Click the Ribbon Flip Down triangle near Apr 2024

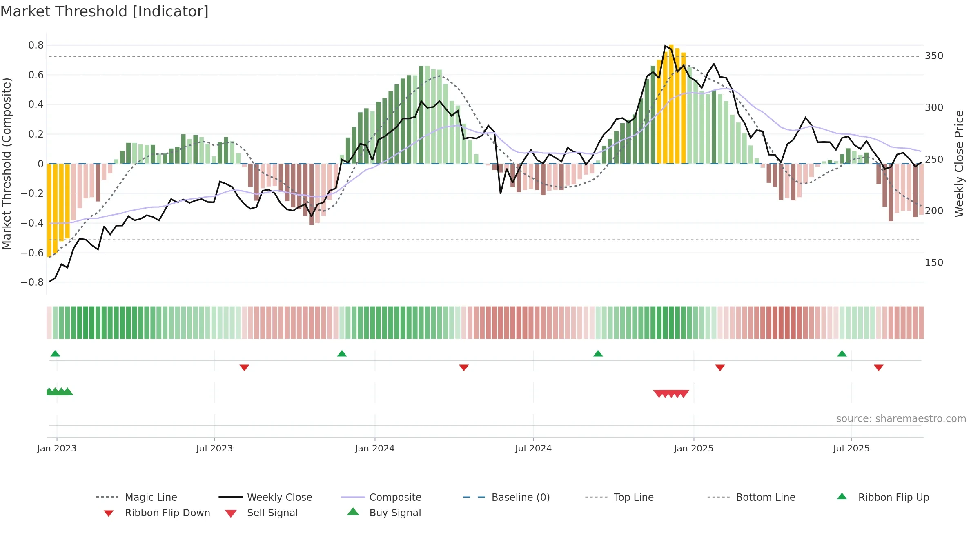tap(464, 368)
